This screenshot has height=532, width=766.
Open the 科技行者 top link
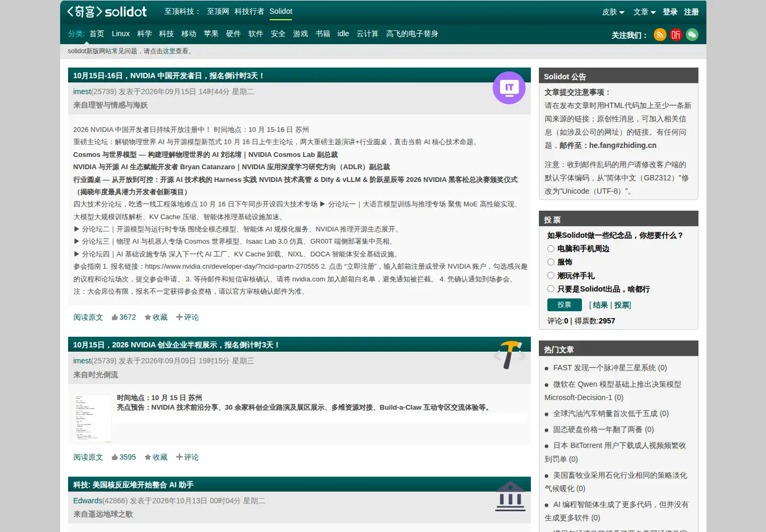(249, 11)
